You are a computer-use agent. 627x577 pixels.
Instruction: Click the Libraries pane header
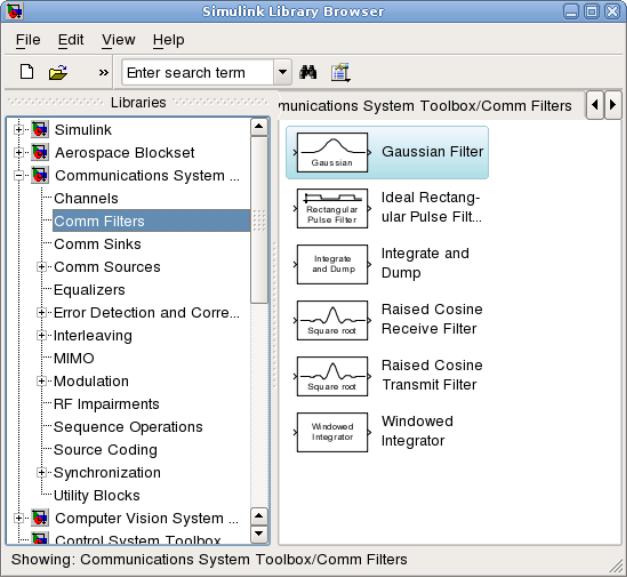(138, 102)
